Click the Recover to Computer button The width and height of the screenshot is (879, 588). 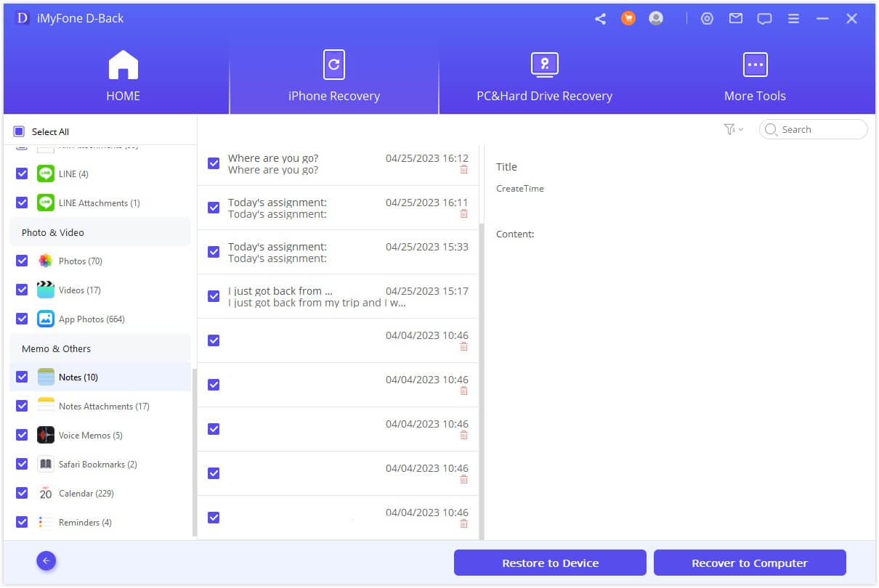click(749, 563)
